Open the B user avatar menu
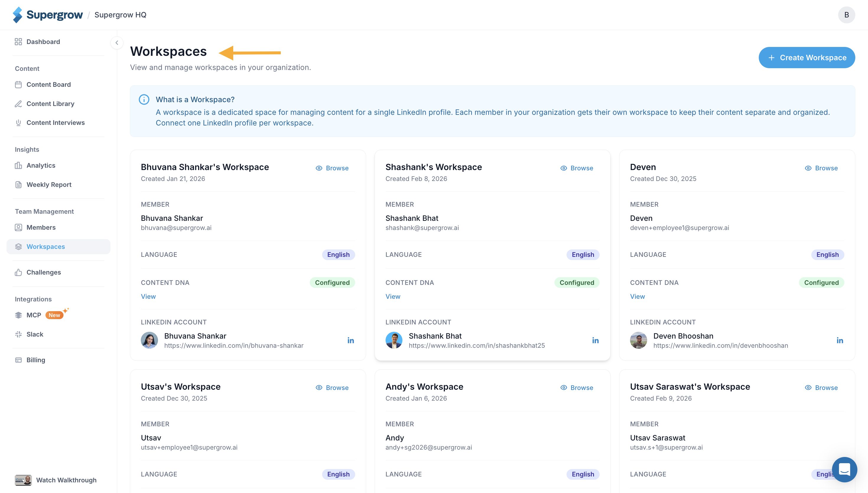This screenshot has width=868, height=493. (846, 15)
